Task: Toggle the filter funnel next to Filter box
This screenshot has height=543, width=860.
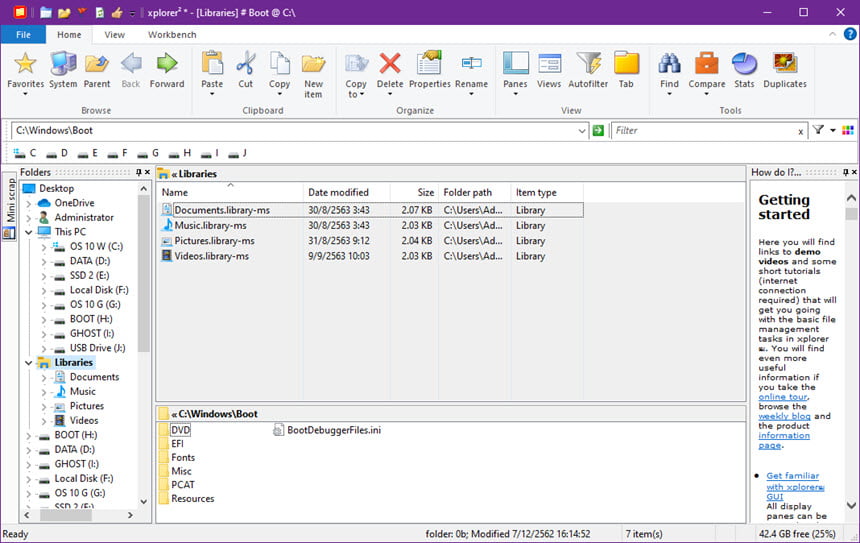Action: (x=818, y=130)
